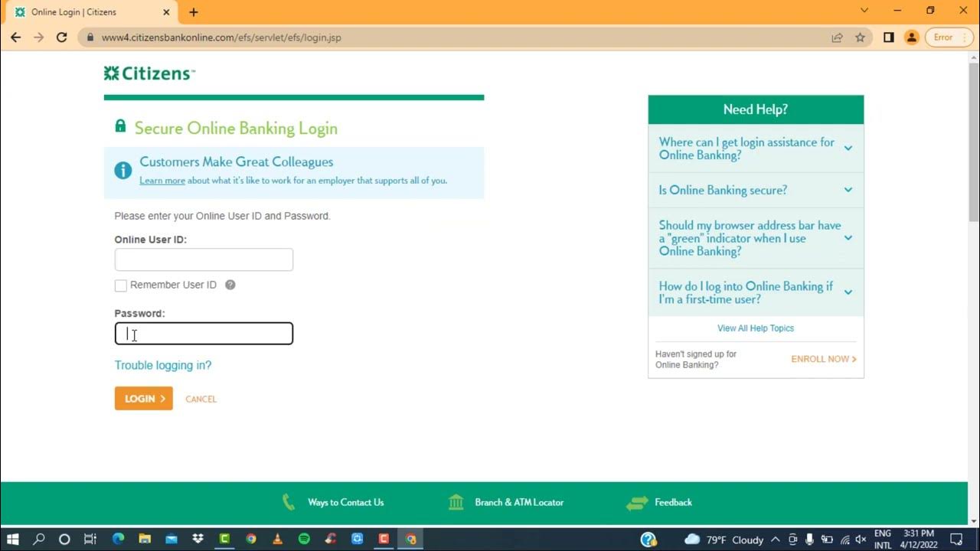Open VLC media player from taskbar

click(277, 539)
